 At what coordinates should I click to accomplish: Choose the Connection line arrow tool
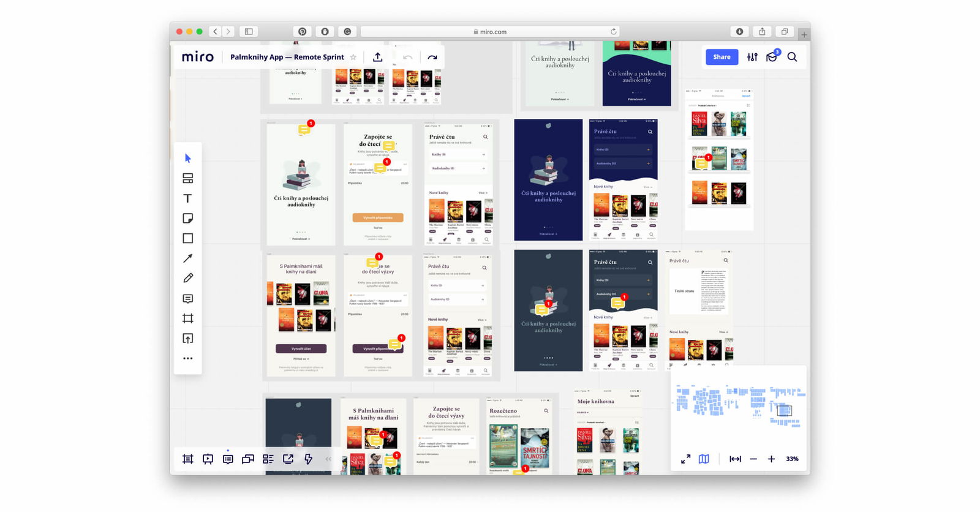click(188, 258)
